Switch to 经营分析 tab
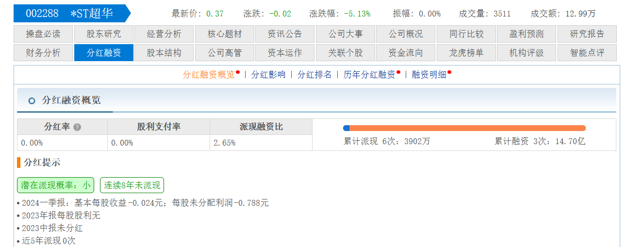The image size is (644, 247). [164, 34]
